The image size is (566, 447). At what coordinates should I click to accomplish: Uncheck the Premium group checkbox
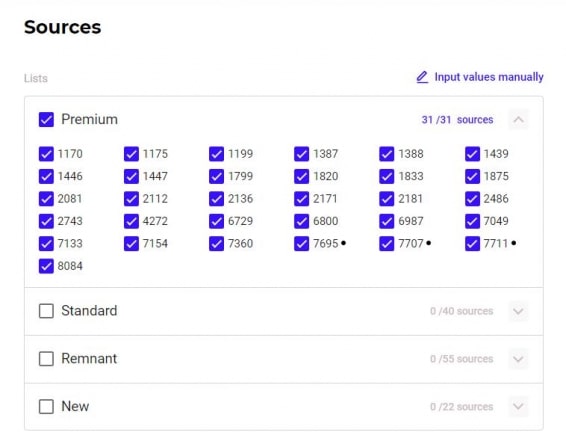point(46,120)
